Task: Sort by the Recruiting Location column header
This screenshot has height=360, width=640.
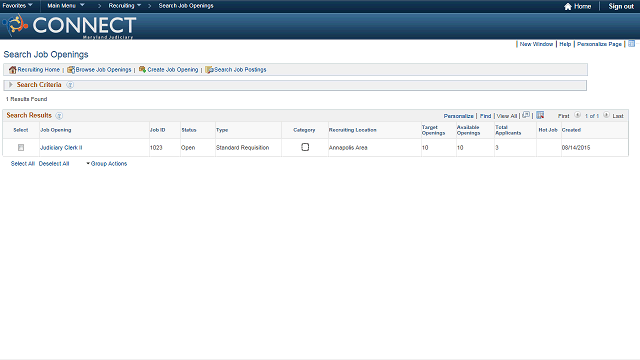Action: [353, 130]
